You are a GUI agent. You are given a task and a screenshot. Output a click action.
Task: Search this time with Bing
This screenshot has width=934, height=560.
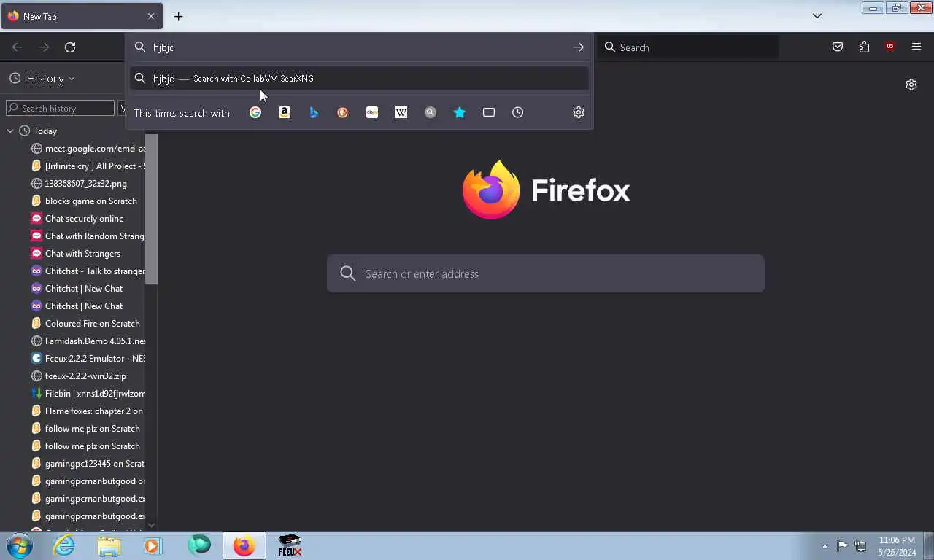314,112
